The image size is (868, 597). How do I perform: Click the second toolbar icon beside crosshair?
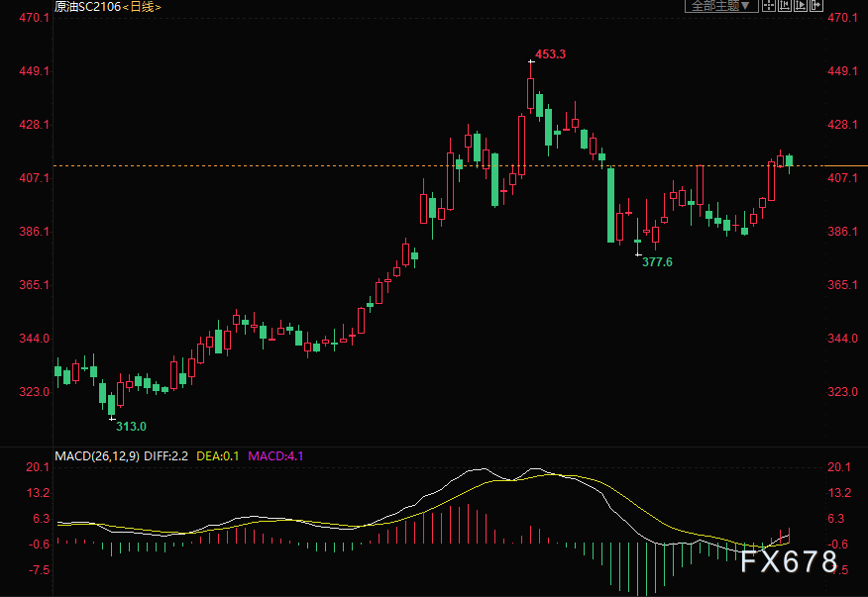tap(785, 6)
